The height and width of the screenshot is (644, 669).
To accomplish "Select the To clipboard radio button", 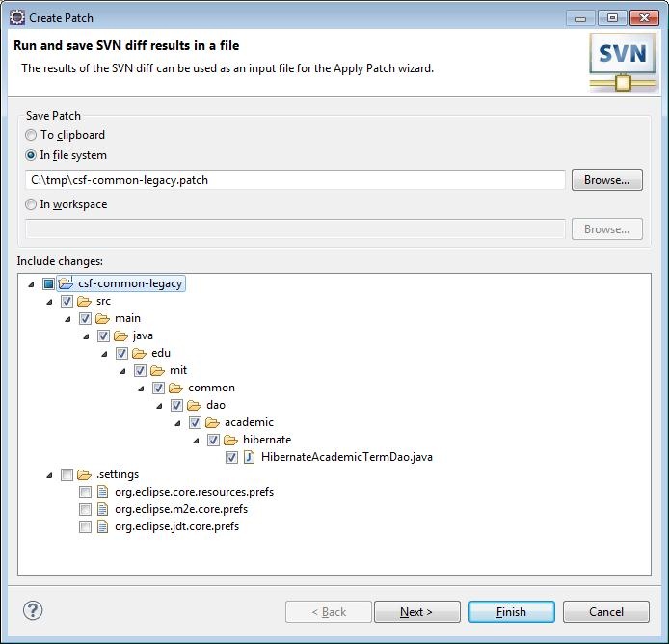I will tap(31, 135).
